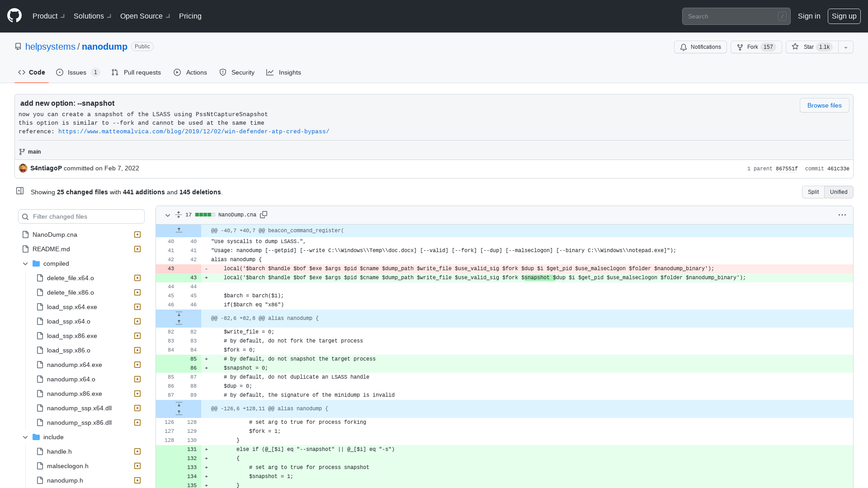
Task: Fork the nanodump repository
Action: click(756, 47)
